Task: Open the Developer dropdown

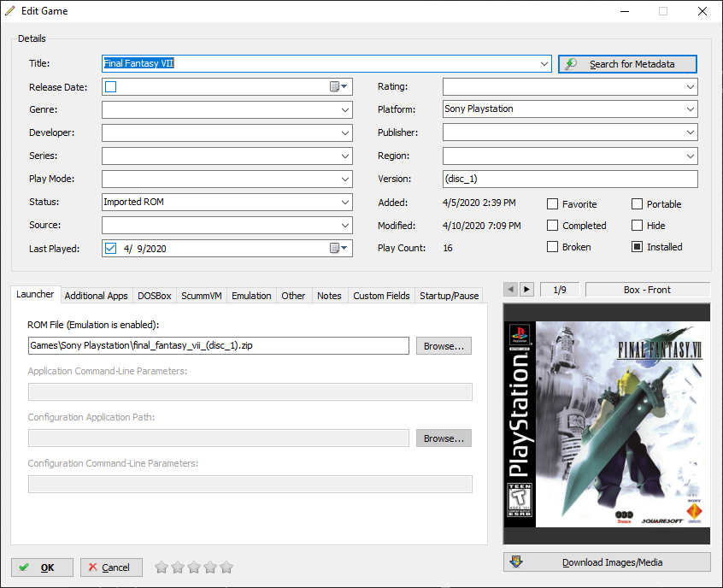Action: (345, 132)
